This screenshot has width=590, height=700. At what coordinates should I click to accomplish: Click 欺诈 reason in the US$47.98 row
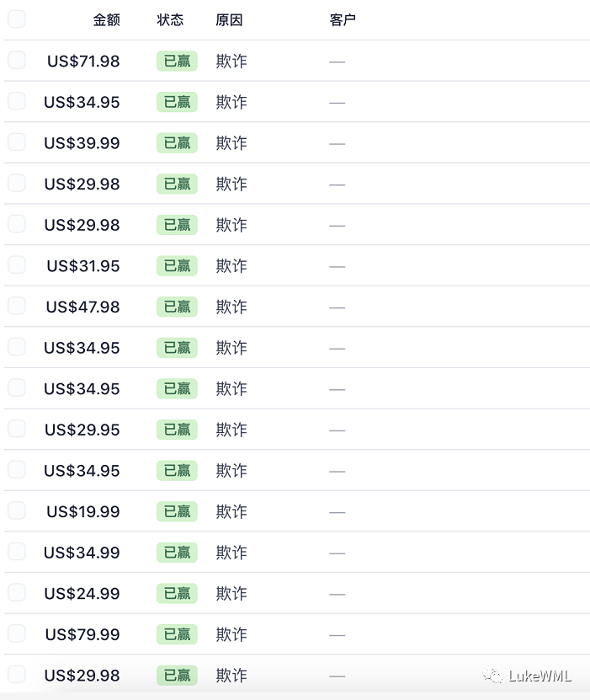pyautogui.click(x=231, y=307)
